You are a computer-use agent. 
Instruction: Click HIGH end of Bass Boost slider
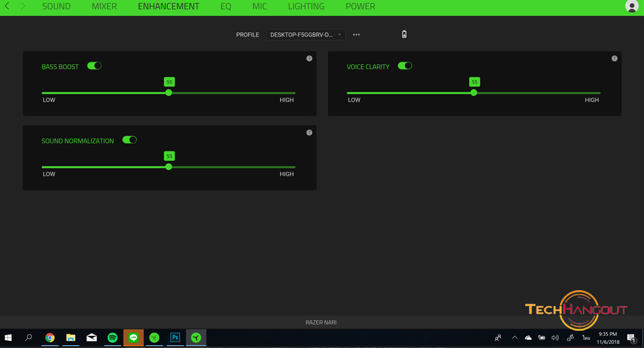click(x=287, y=100)
